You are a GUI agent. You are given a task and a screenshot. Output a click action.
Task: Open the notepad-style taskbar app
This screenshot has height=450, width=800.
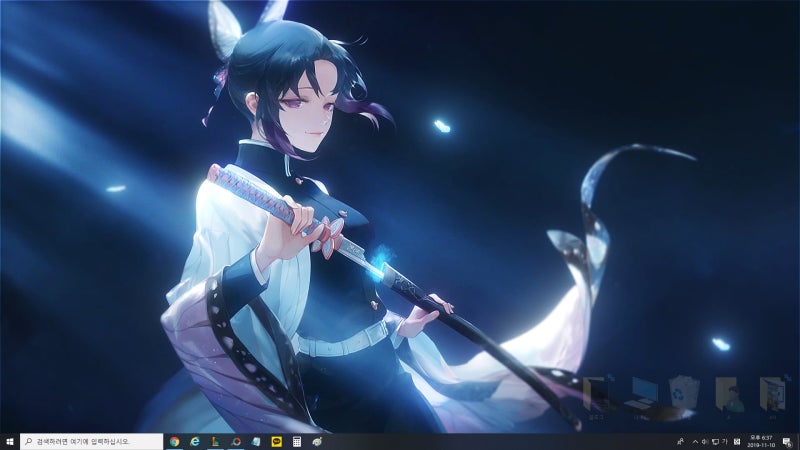pyautogui.click(x=256, y=442)
